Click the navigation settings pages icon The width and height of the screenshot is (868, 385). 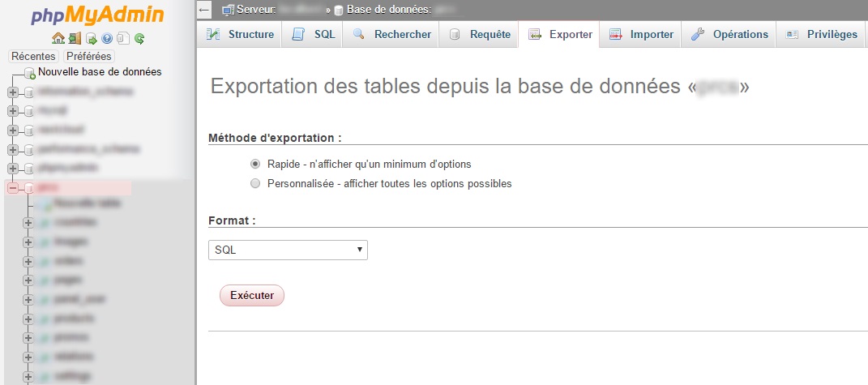[x=122, y=38]
